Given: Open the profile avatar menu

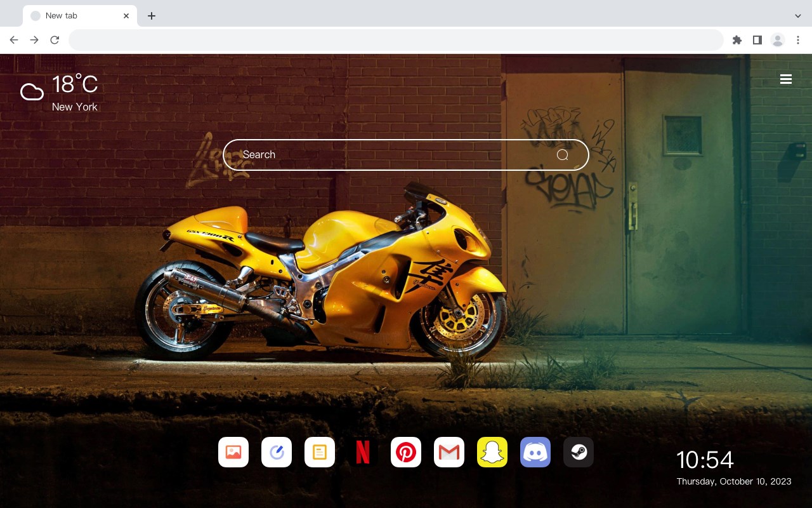Looking at the screenshot, I should [x=778, y=40].
